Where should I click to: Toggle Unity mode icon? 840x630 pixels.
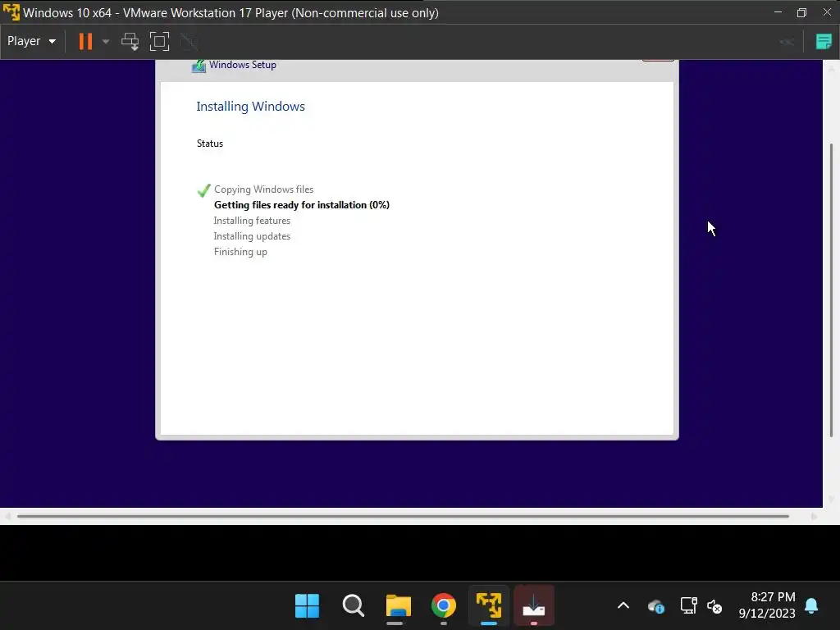pos(189,41)
